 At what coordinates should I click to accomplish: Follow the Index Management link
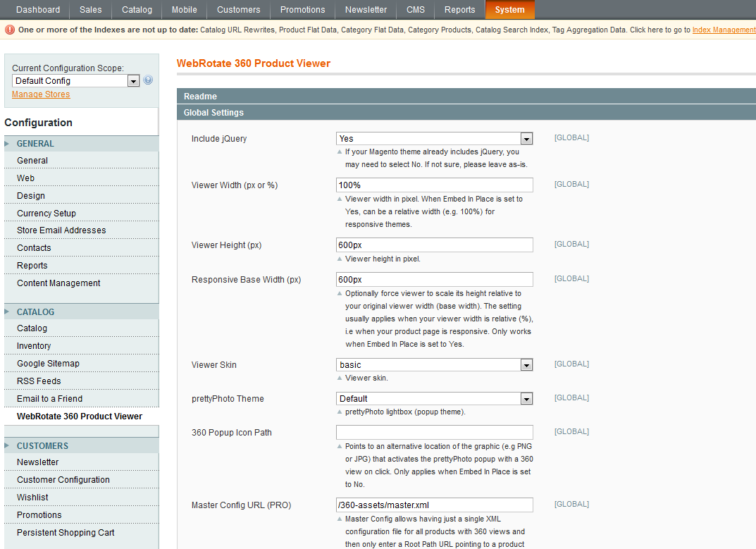click(724, 30)
